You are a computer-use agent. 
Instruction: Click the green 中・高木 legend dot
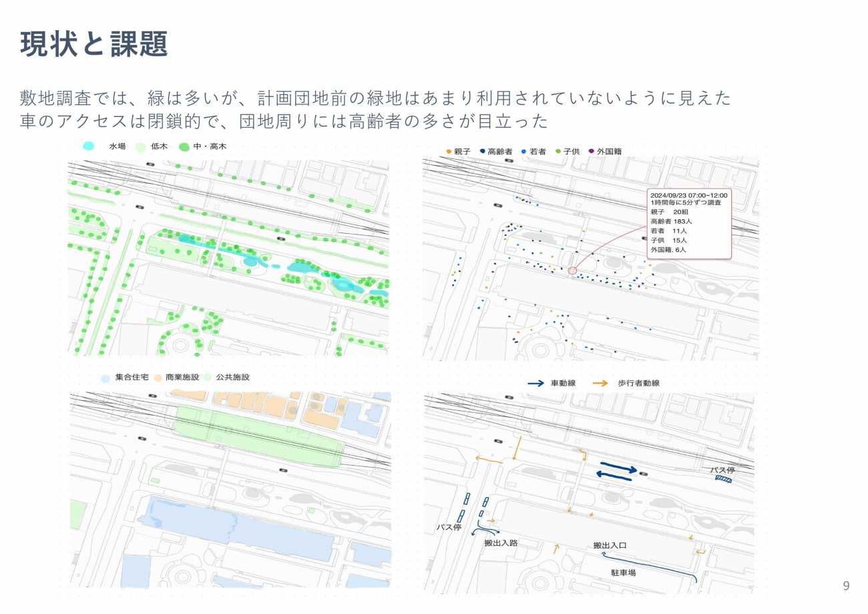pos(184,146)
